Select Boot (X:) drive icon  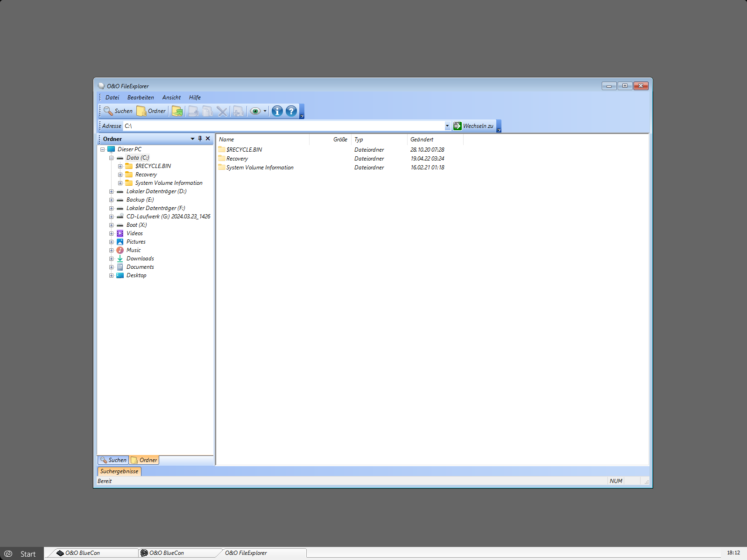[120, 225]
